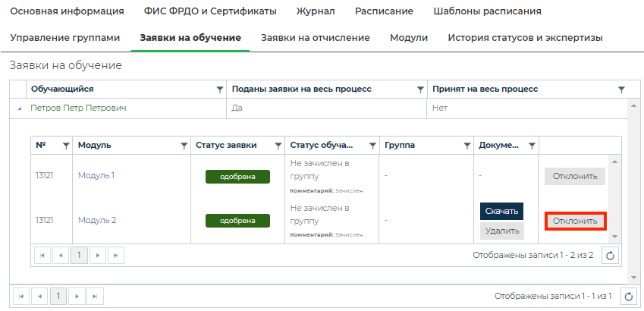
Task: Filter the Статус заявки column
Action: [x=278, y=146]
